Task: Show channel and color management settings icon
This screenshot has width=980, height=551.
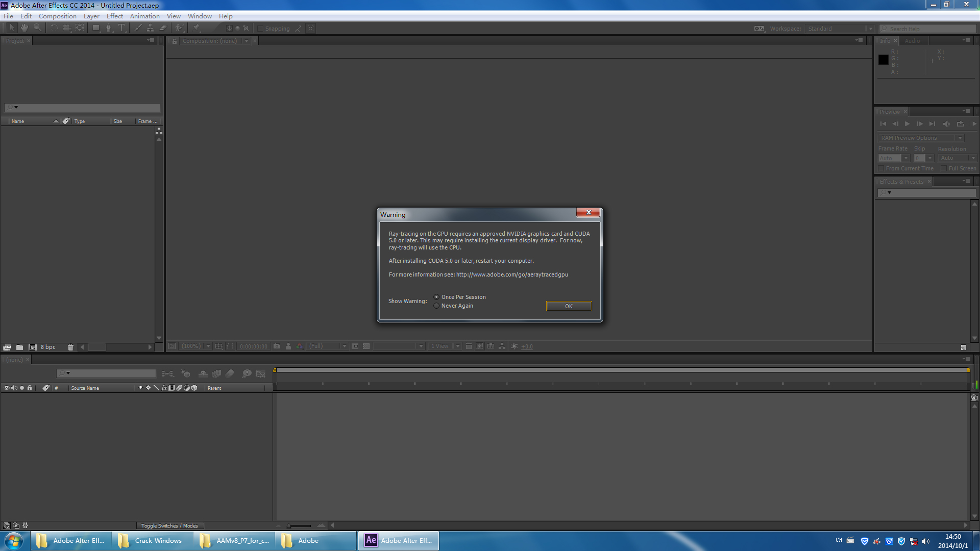Action: tap(300, 346)
